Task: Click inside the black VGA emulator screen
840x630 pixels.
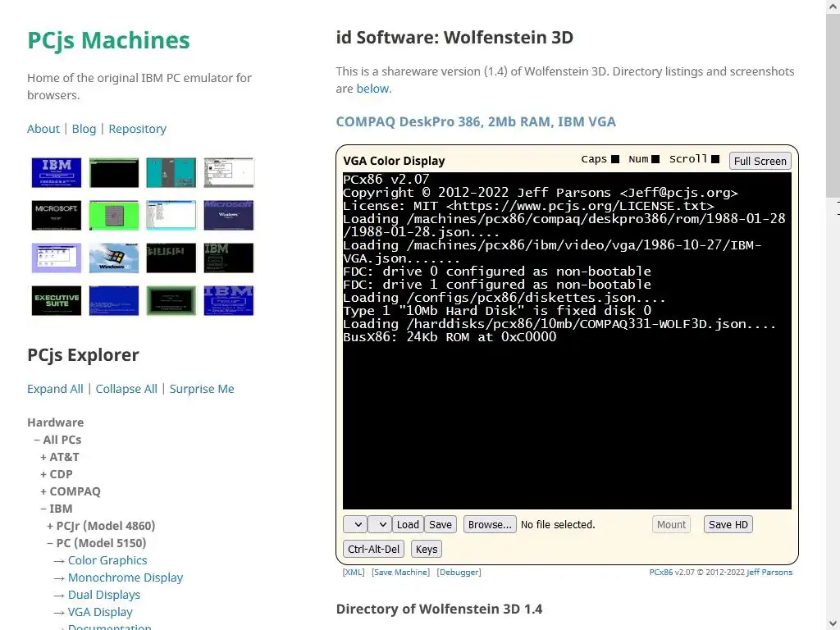Action: [x=567, y=340]
